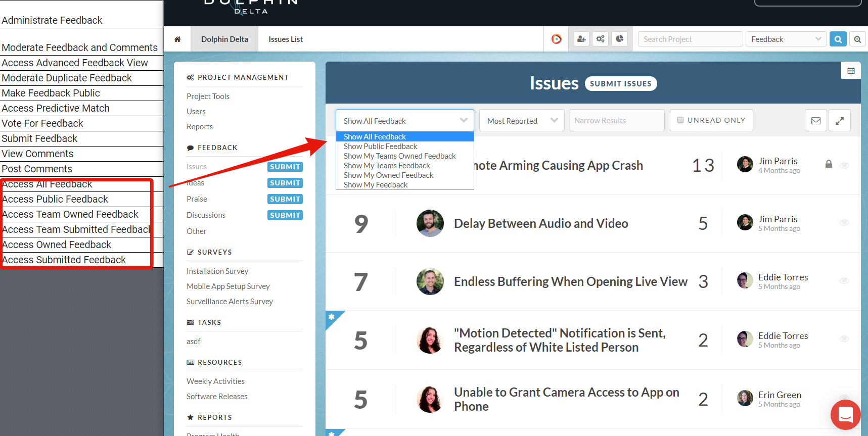Open the add user icon in toolbar
The image size is (868, 436).
(x=581, y=39)
